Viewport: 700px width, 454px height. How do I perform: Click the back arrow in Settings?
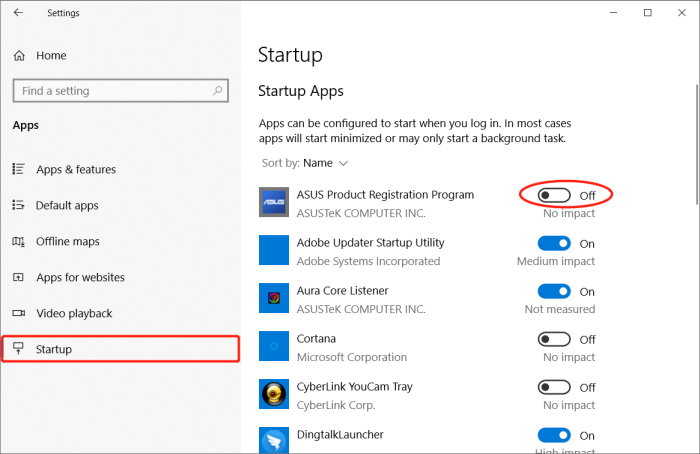(x=18, y=13)
